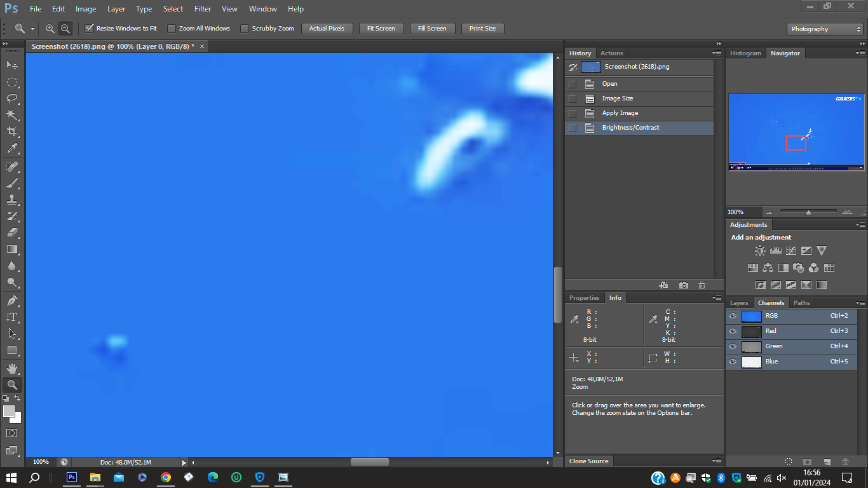Delete current state trash icon in History
868x488 pixels.
pos(702,285)
